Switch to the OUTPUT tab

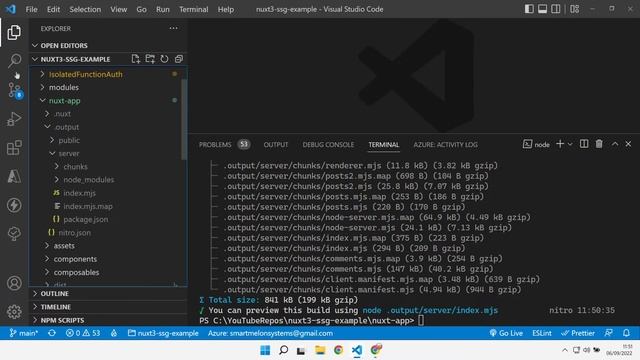(x=276, y=144)
